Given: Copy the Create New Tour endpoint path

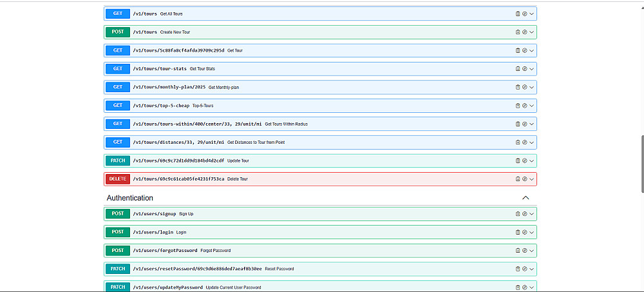Looking at the screenshot, I should tap(518, 32).
